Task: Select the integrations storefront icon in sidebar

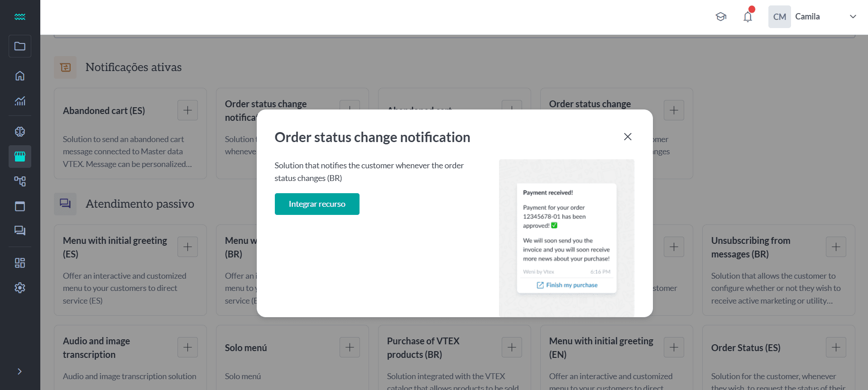Action: pyautogui.click(x=20, y=157)
